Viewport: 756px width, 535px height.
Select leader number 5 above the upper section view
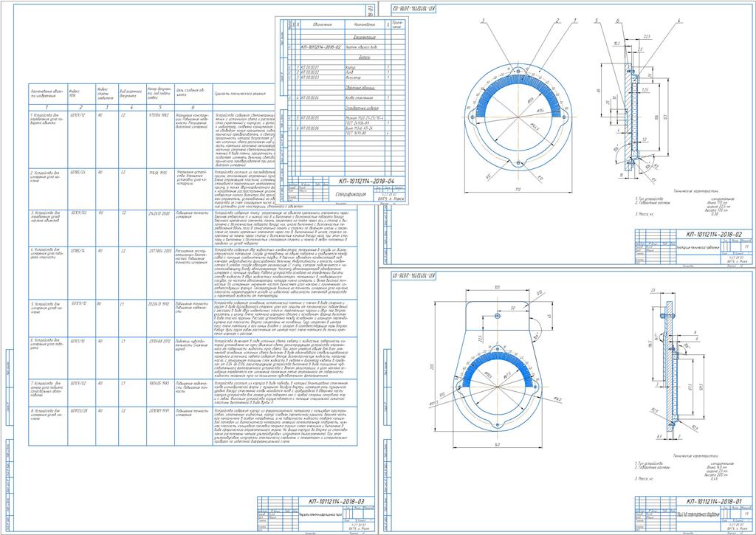point(597,21)
